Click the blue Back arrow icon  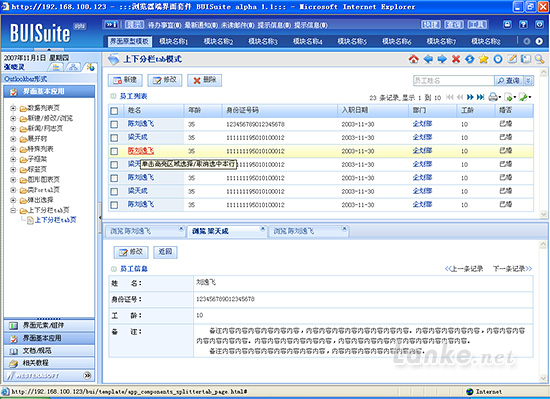[x=428, y=59]
